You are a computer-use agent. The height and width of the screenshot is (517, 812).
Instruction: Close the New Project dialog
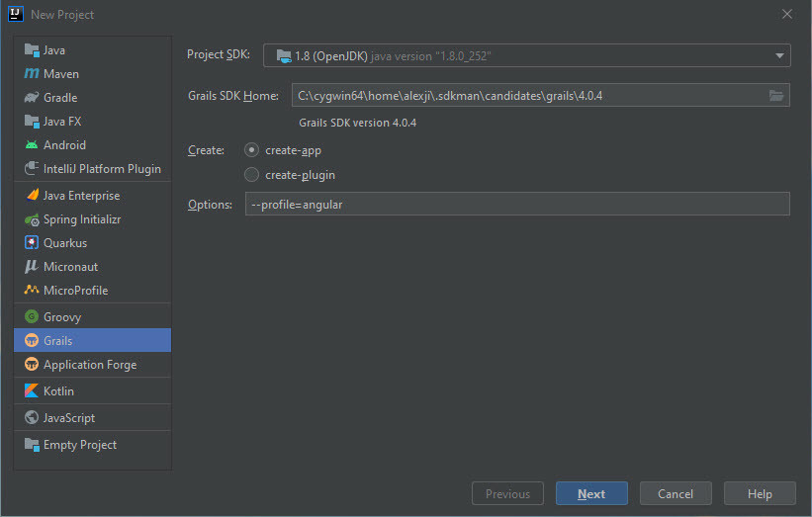pyautogui.click(x=786, y=14)
